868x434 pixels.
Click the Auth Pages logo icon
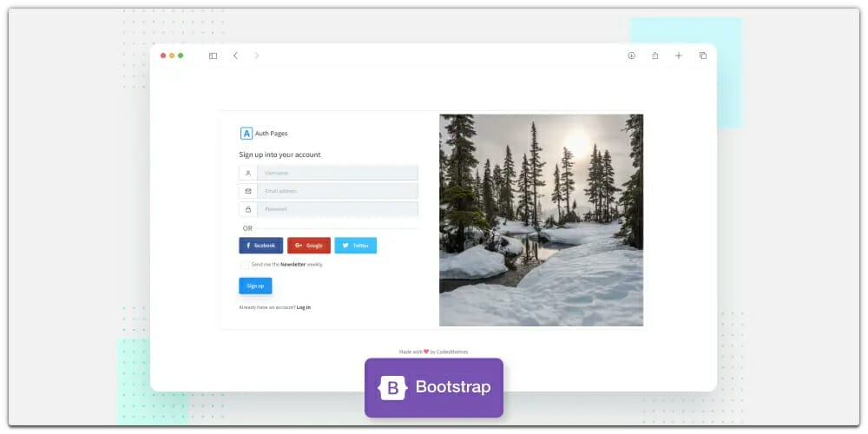point(247,134)
